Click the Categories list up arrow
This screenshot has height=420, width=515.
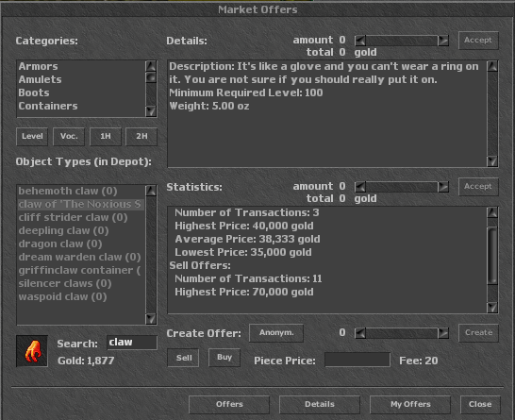tap(151, 66)
